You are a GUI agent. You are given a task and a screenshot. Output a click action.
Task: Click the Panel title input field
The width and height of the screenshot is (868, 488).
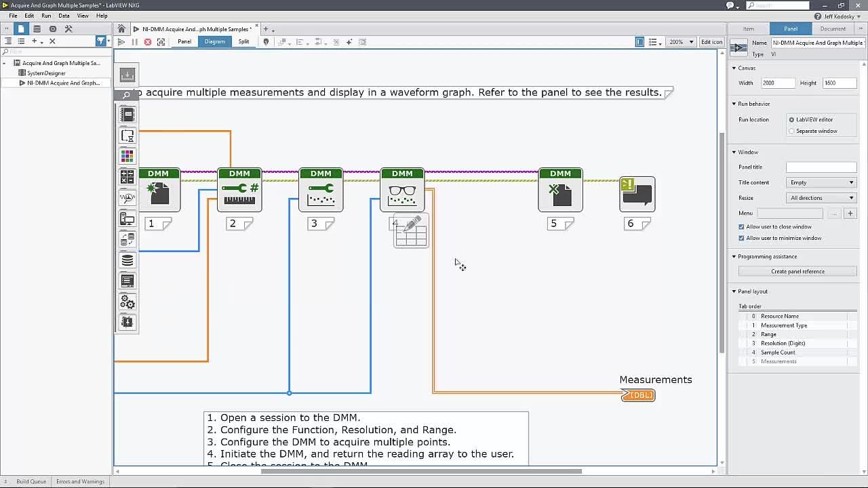click(x=821, y=167)
